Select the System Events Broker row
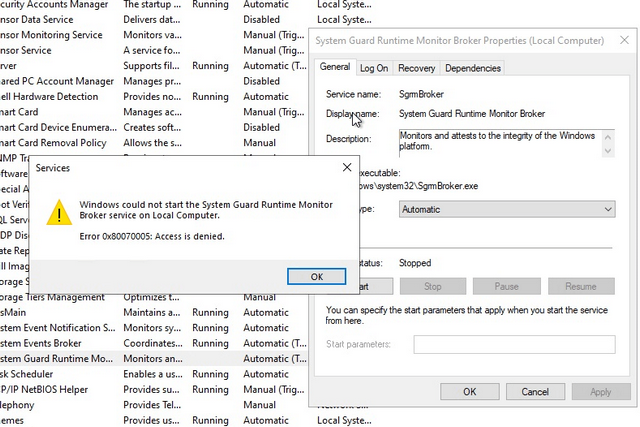Viewport: 640px width, 427px height. tap(153, 343)
